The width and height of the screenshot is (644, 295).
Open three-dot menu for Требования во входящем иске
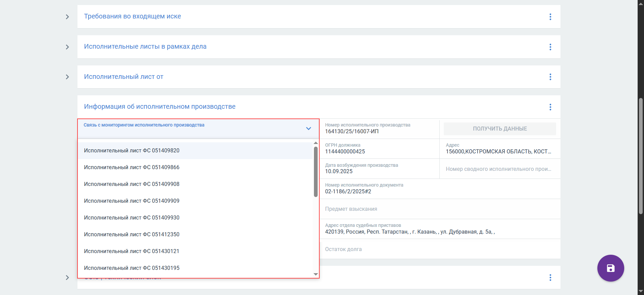[550, 17]
